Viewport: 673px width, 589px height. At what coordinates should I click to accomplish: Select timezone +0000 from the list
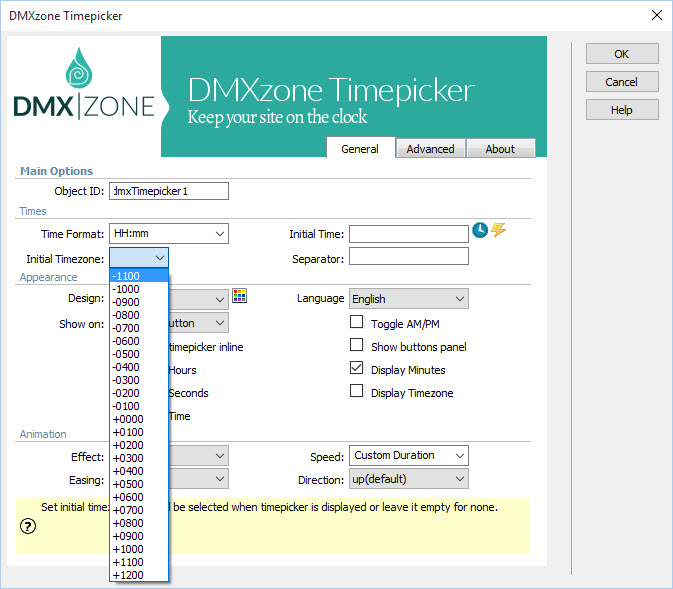coord(139,419)
